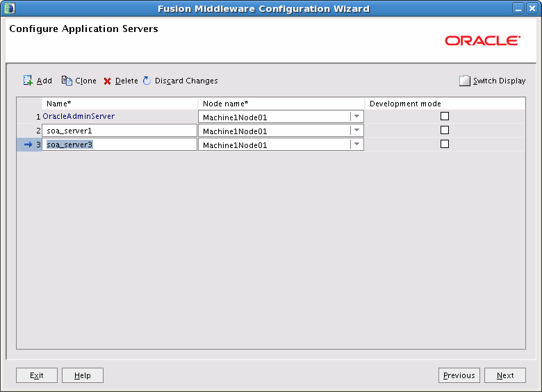Image resolution: width=542 pixels, height=392 pixels.
Task: Proceed with Next button
Action: coord(505,375)
